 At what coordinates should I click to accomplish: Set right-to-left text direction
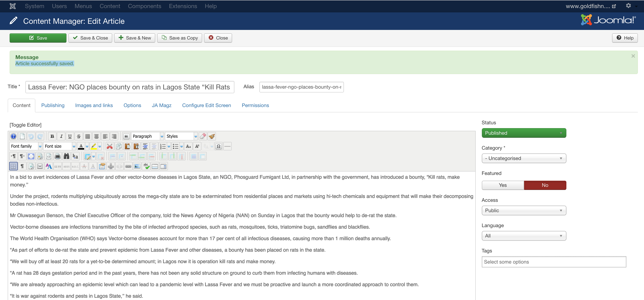click(22, 156)
